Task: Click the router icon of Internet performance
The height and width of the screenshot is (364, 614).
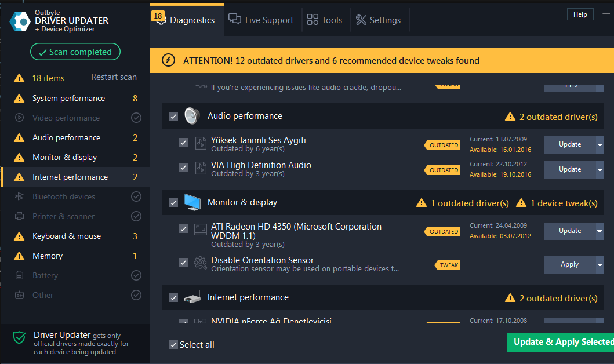Action: click(192, 297)
